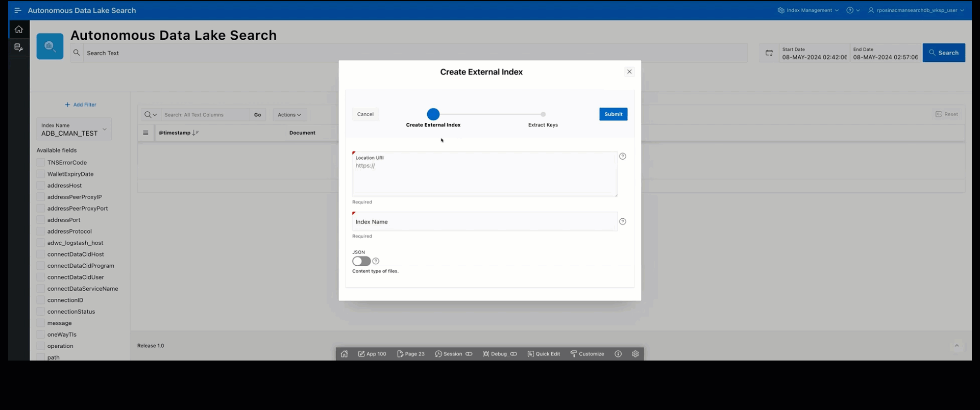Click the Start Date field

(814, 53)
